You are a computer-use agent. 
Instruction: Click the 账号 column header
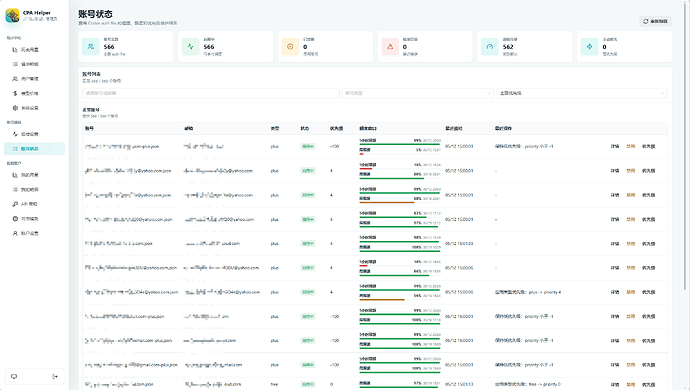(89, 129)
